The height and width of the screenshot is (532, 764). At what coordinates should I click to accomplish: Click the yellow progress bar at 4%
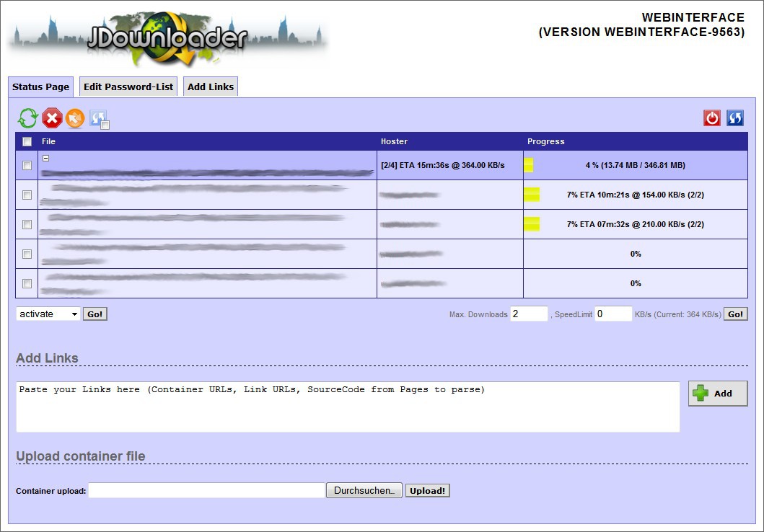[x=529, y=166]
